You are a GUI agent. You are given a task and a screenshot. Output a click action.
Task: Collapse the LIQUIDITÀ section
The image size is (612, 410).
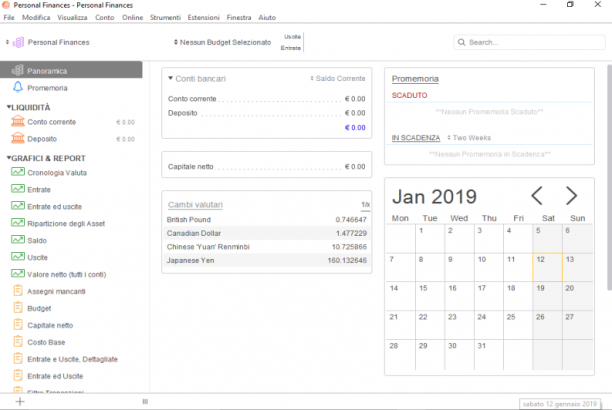coord(9,107)
